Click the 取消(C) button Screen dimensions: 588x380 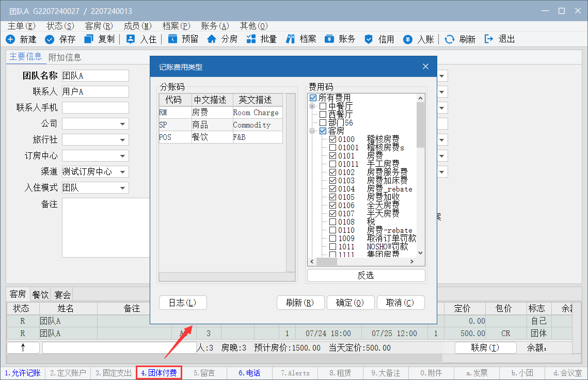[x=401, y=303]
